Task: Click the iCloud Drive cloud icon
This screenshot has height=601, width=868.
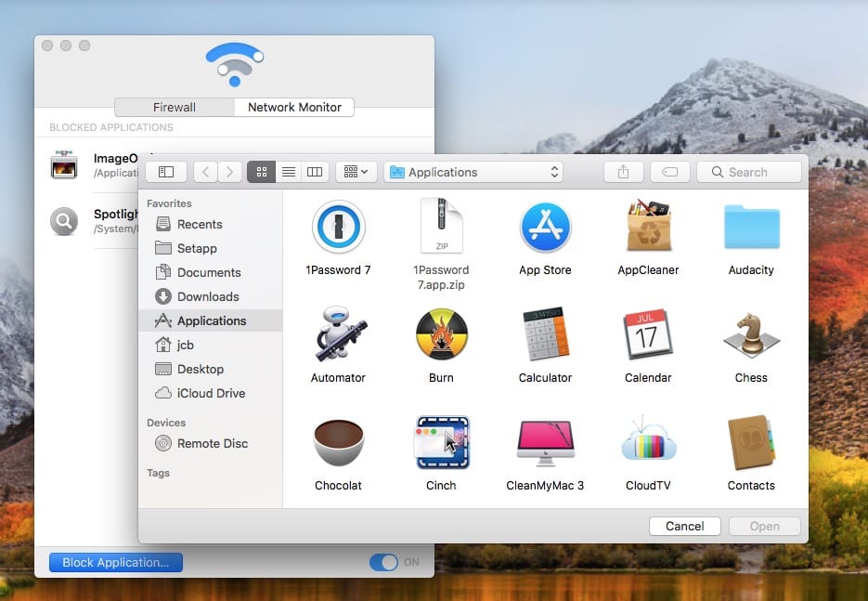Action: click(x=163, y=393)
